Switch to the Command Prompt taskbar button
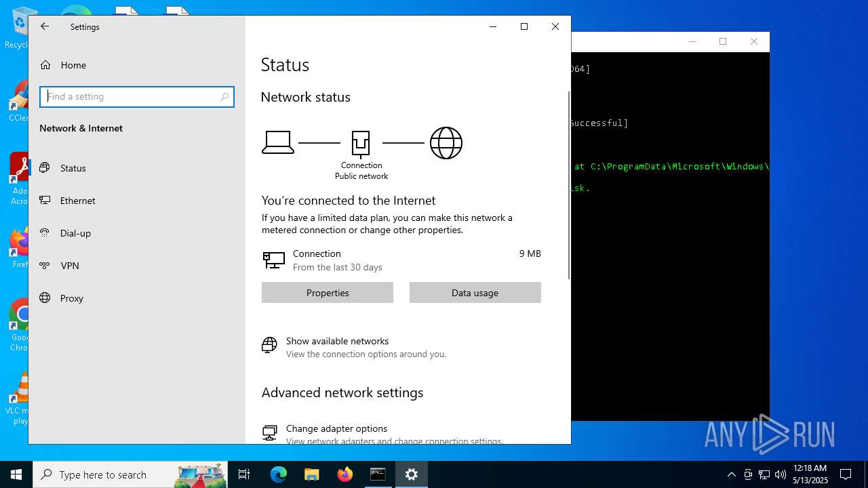868x488 pixels. coord(378,474)
